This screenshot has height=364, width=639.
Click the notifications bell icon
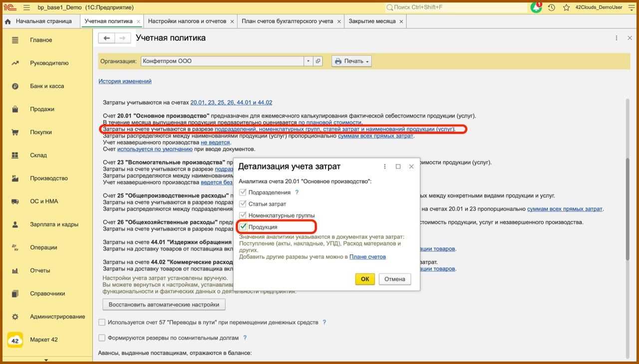coord(536,7)
